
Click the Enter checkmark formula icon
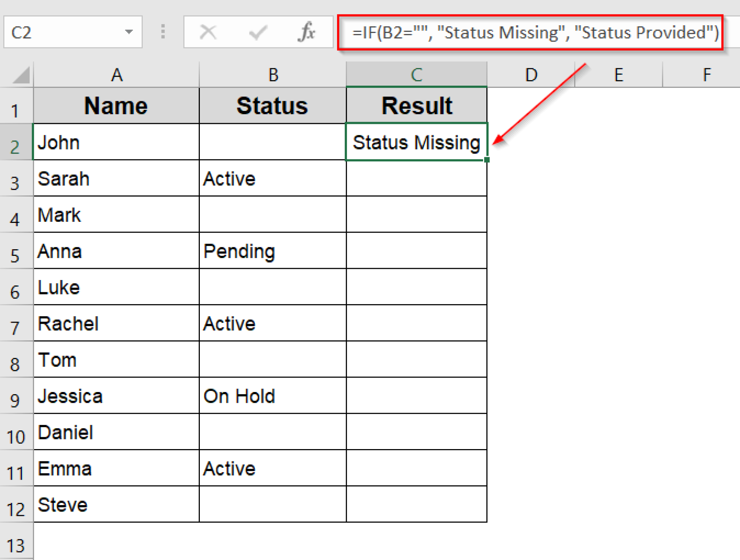pos(258,32)
